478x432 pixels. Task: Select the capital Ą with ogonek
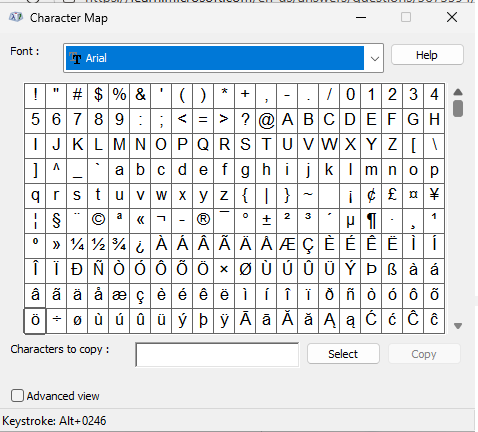click(329, 320)
